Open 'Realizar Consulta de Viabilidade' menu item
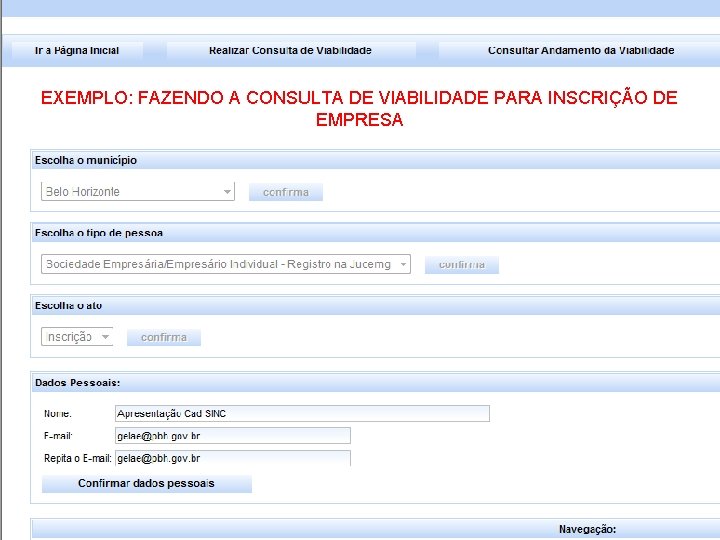720x540 pixels. pyautogui.click(x=291, y=51)
